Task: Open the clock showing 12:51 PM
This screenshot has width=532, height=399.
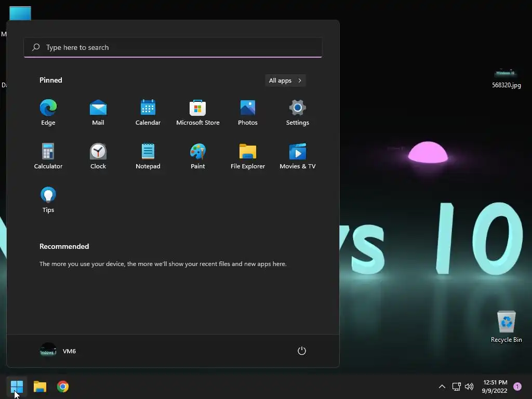Action: 495,387
